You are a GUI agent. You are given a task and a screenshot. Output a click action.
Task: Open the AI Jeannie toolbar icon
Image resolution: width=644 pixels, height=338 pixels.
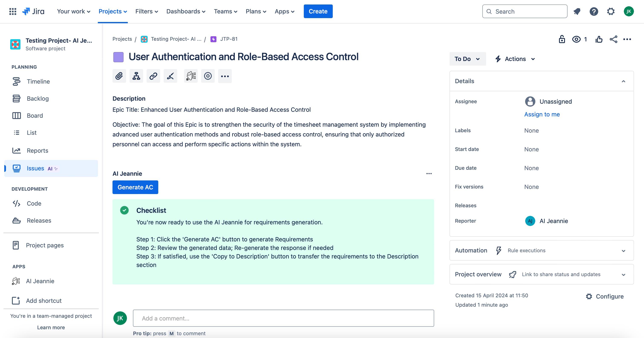[x=191, y=76]
